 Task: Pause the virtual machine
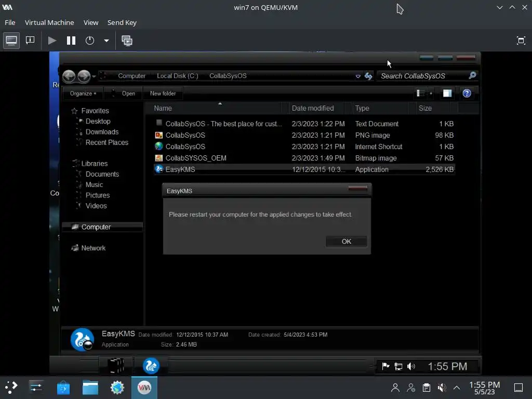pos(71,41)
